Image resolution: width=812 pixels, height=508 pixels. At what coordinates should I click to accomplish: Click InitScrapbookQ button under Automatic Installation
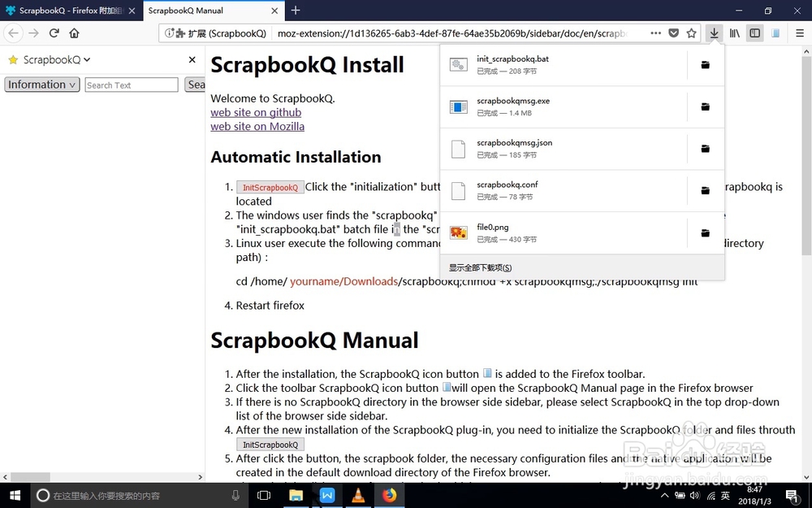tap(270, 187)
